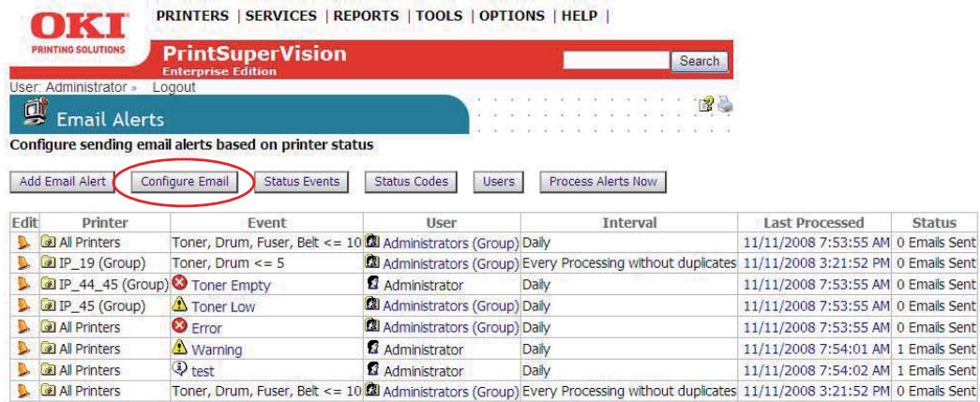This screenshot has width=980, height=402.
Task: Click the '11/11/2008 7:54:02 AM' timestamp
Action: click(816, 369)
